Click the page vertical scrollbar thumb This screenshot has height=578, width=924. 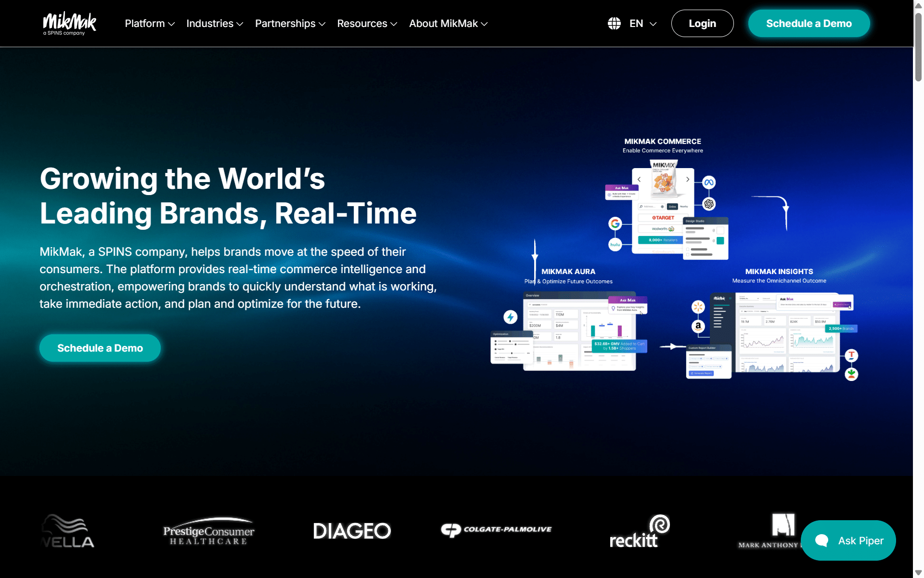[x=918, y=47]
